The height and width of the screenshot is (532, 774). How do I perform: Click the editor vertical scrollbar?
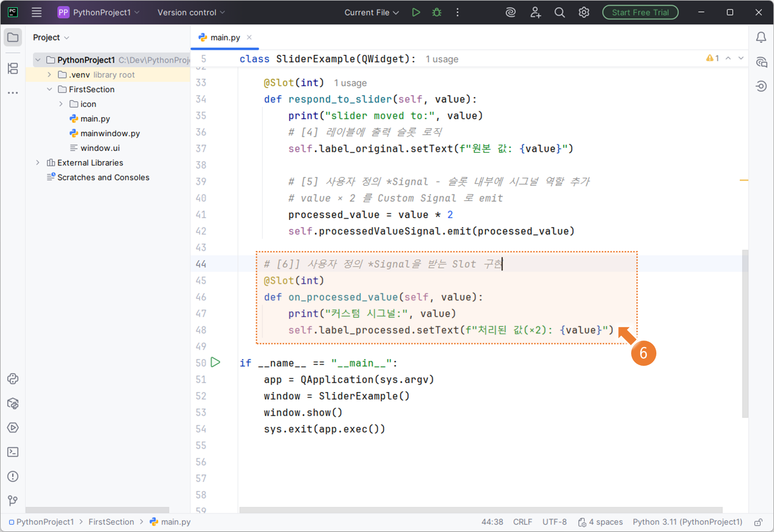[745, 333]
